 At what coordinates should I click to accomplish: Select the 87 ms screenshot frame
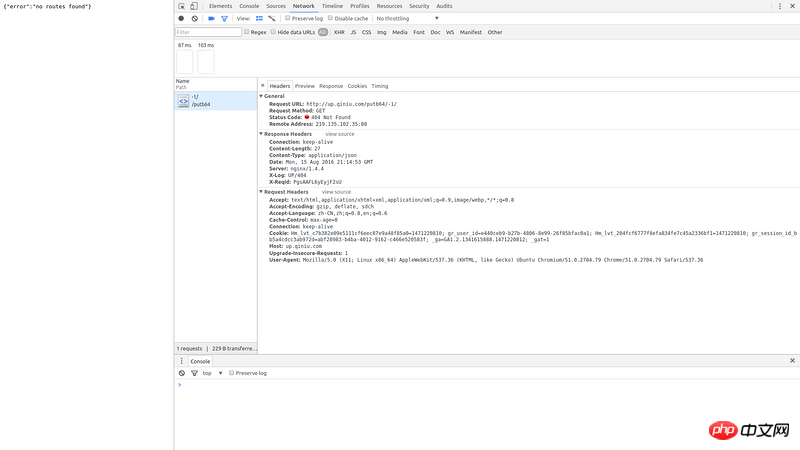point(185,62)
